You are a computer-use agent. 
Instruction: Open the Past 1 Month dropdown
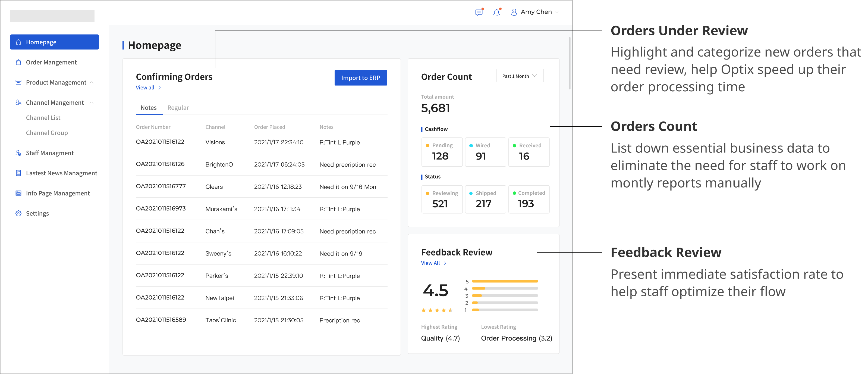(520, 76)
